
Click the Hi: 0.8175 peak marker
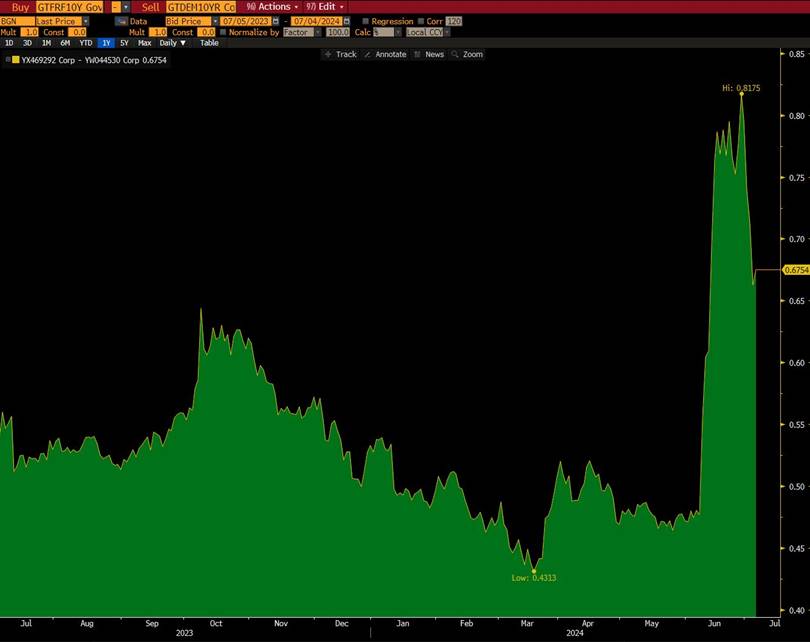point(741,94)
